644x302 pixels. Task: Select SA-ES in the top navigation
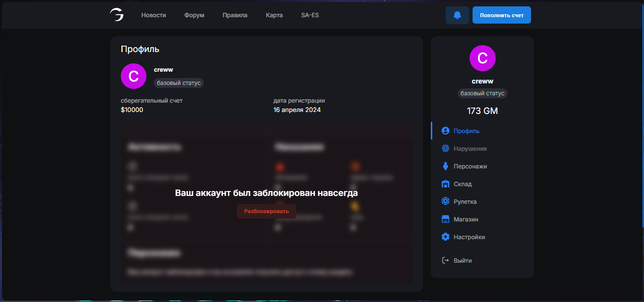click(x=310, y=15)
